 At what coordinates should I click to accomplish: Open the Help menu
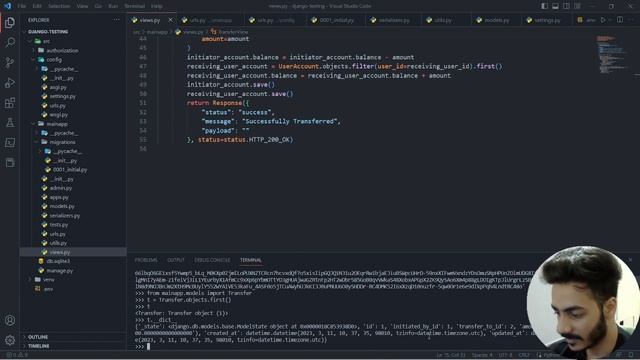(x=157, y=6)
